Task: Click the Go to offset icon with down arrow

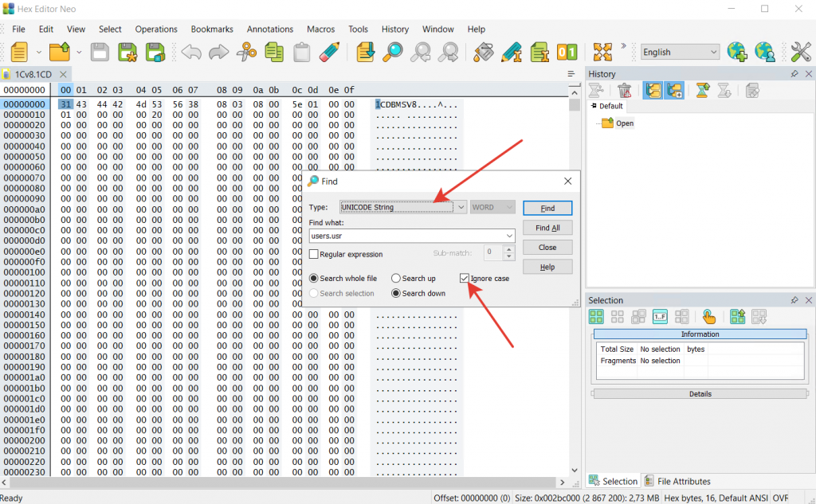Action: point(365,52)
